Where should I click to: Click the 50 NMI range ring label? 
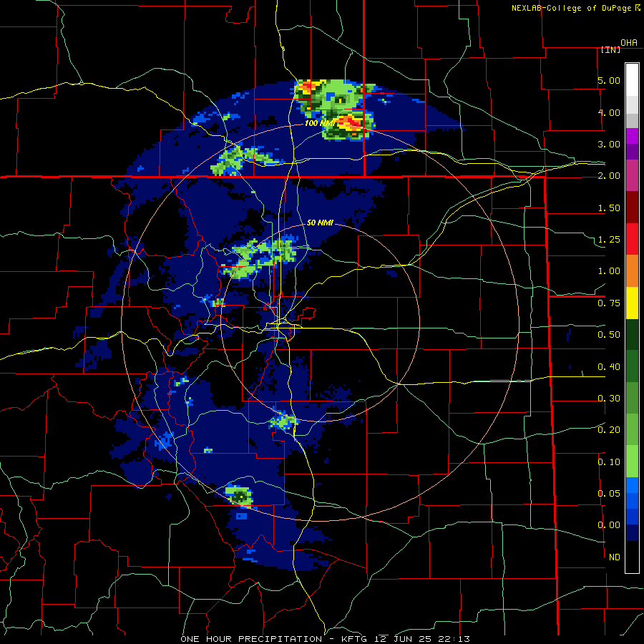tap(320, 223)
